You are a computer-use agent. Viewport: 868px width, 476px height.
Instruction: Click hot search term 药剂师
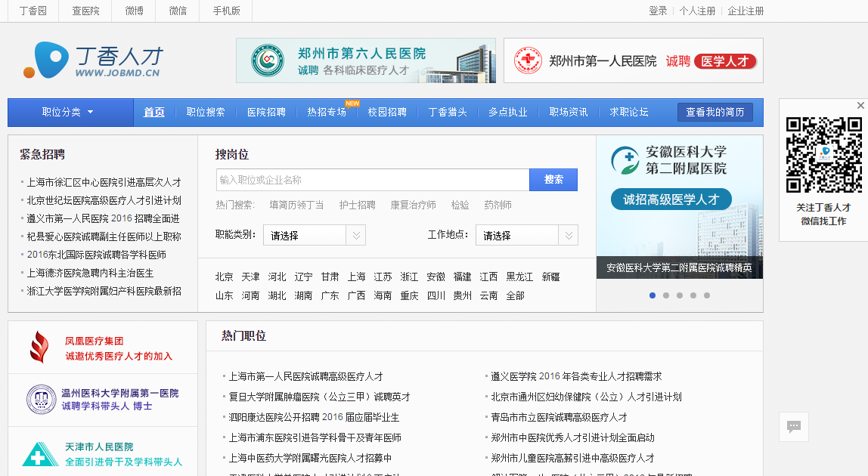[x=498, y=206]
